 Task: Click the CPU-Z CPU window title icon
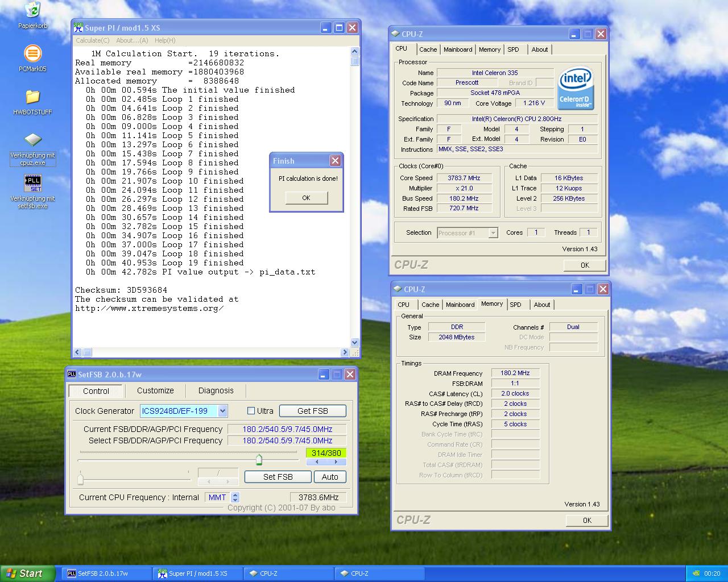tap(395, 34)
